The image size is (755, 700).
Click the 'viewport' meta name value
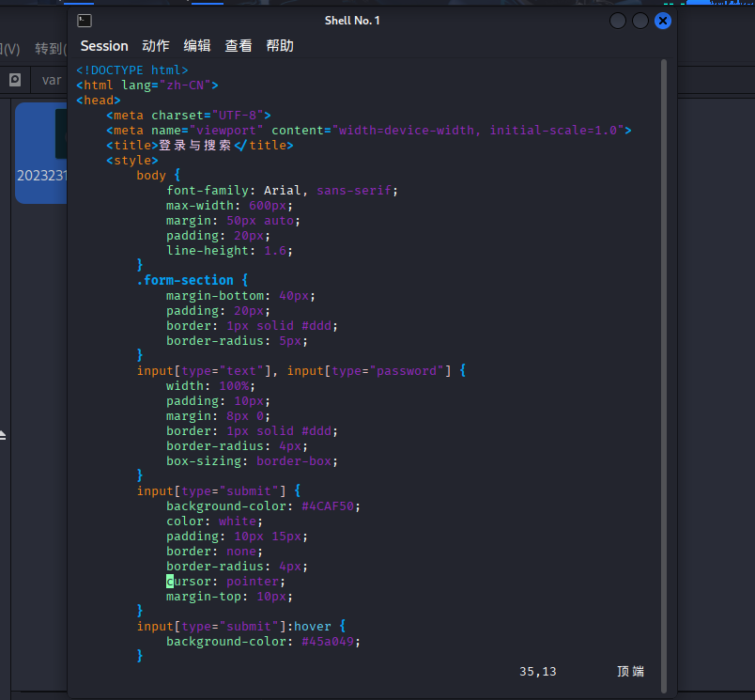225,130
